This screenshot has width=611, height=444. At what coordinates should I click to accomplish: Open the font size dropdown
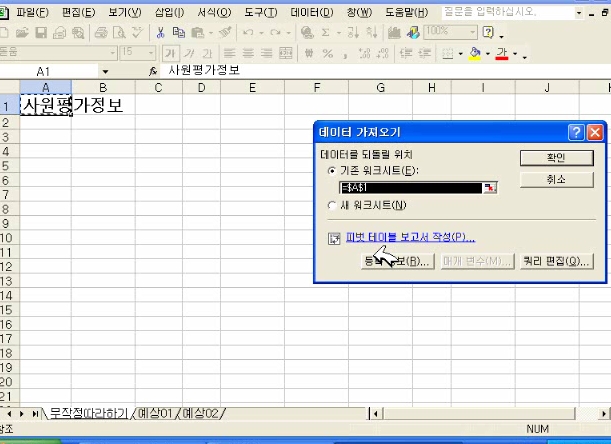coord(150,53)
